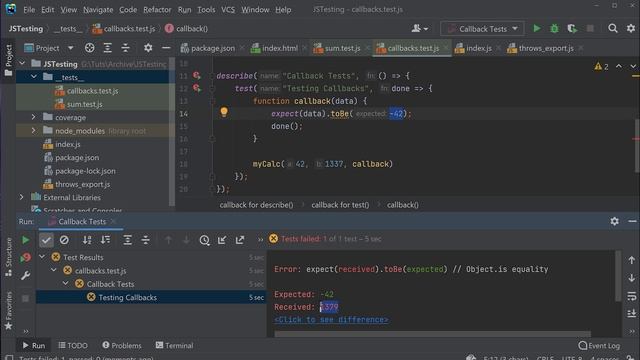
Task: Open test history clock icon
Action: click(x=204, y=240)
